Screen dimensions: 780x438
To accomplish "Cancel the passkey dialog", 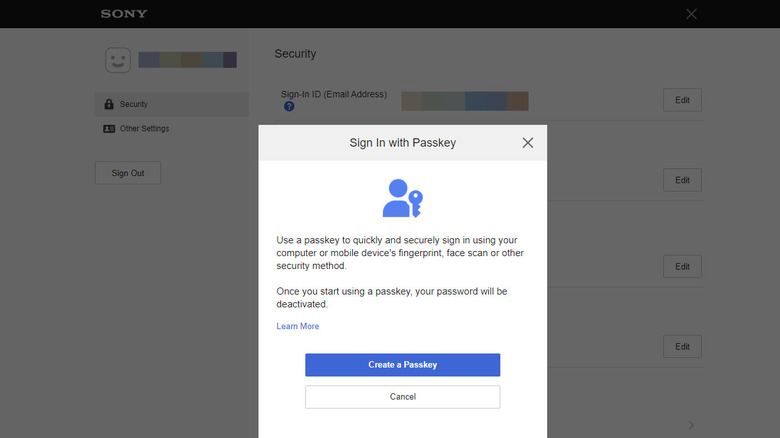I will click(x=402, y=397).
